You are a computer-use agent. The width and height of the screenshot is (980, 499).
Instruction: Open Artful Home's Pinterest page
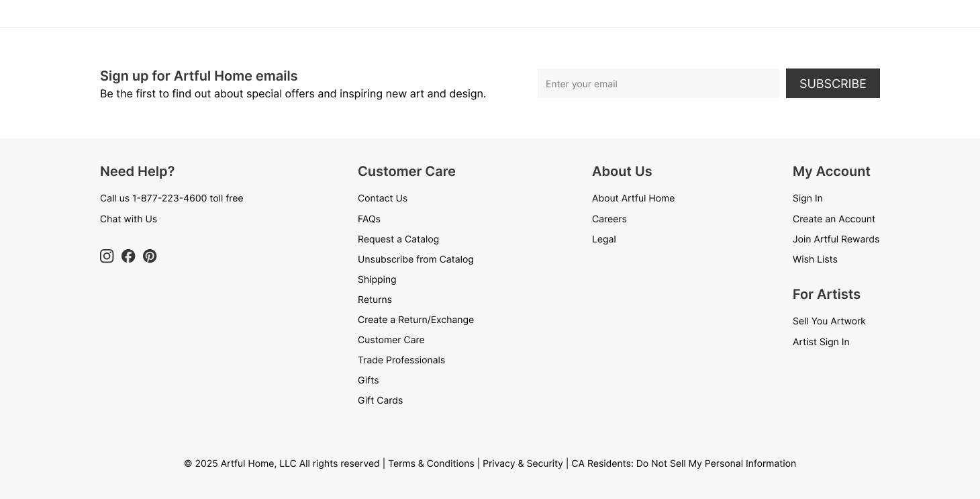(150, 256)
